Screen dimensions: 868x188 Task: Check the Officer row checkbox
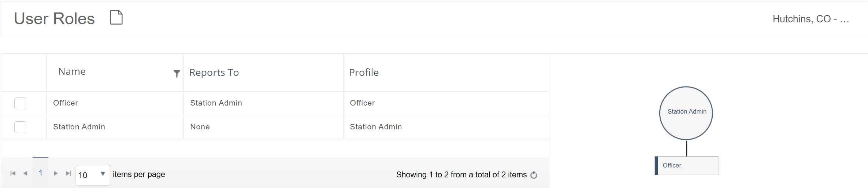pyautogui.click(x=20, y=103)
